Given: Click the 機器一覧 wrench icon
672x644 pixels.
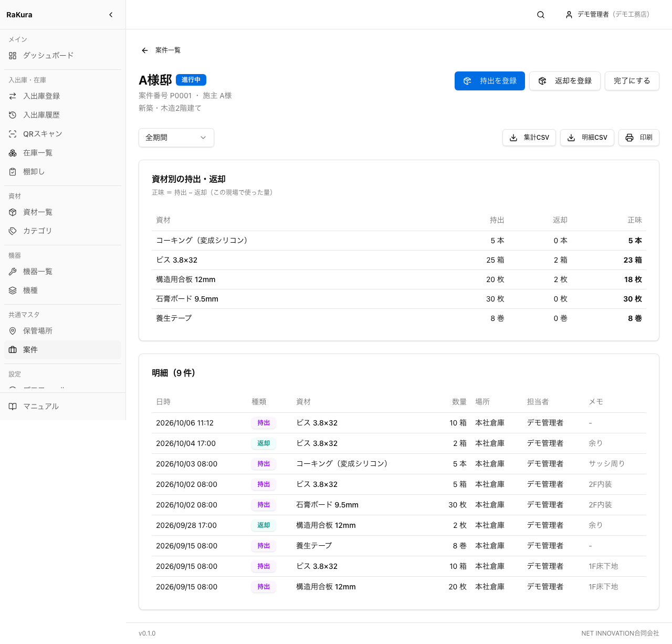Looking at the screenshot, I should (x=13, y=272).
